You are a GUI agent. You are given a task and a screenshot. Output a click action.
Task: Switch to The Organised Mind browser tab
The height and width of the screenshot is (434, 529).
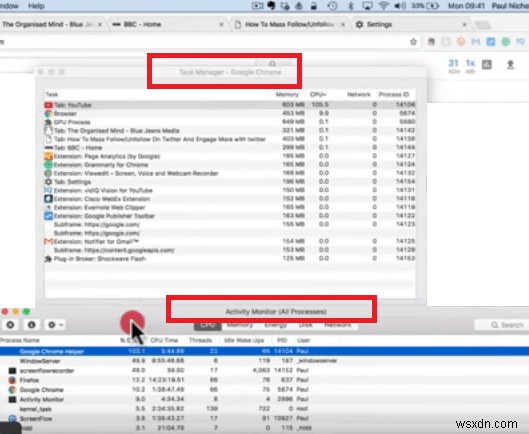click(x=51, y=24)
